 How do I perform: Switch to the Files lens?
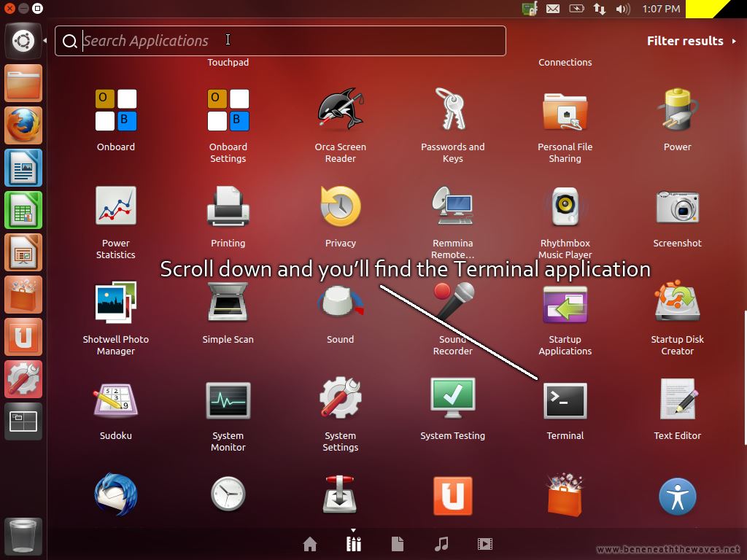point(398,544)
